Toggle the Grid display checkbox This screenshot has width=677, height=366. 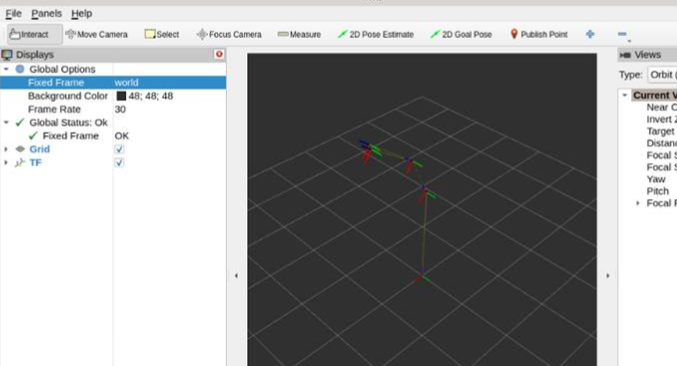(119, 149)
